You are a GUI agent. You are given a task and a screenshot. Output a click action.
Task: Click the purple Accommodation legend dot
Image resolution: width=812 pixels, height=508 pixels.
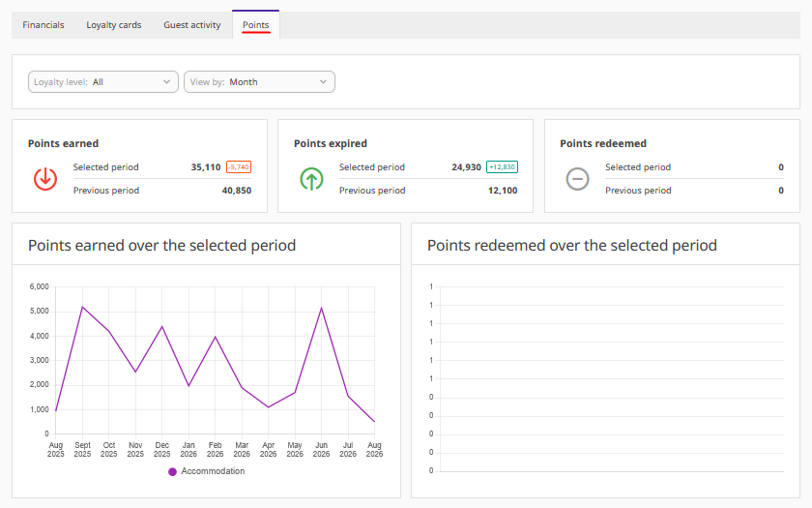tap(172, 472)
